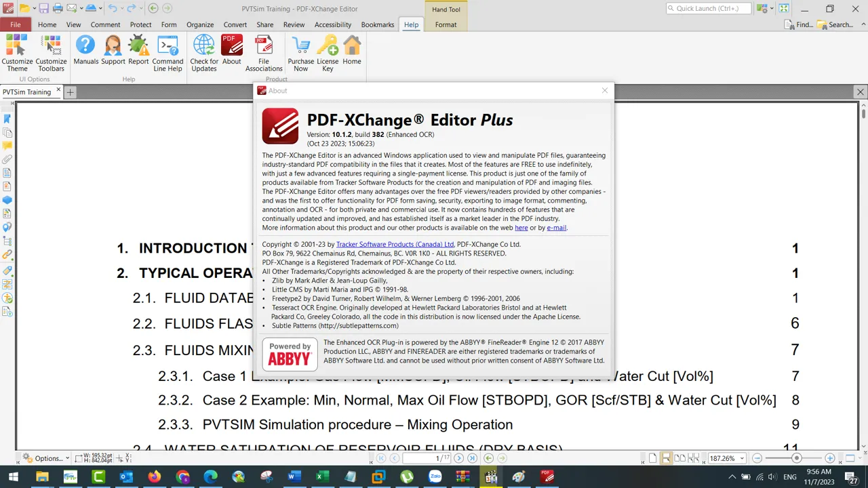Go to the next page arrow
The image size is (868, 488).
click(x=458, y=458)
